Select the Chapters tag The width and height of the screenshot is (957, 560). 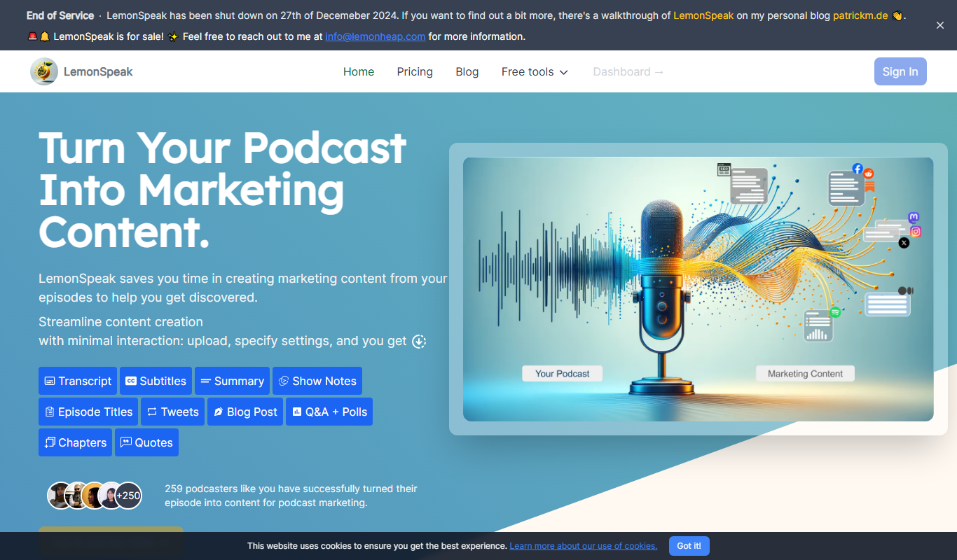[x=75, y=442]
